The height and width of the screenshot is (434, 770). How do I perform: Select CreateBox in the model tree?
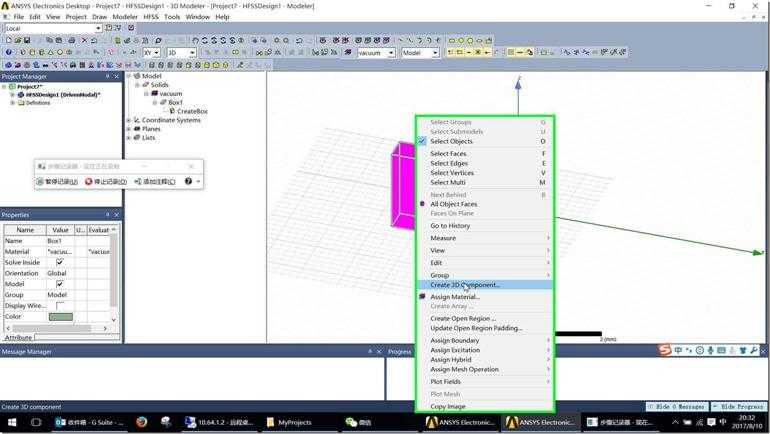(x=192, y=111)
